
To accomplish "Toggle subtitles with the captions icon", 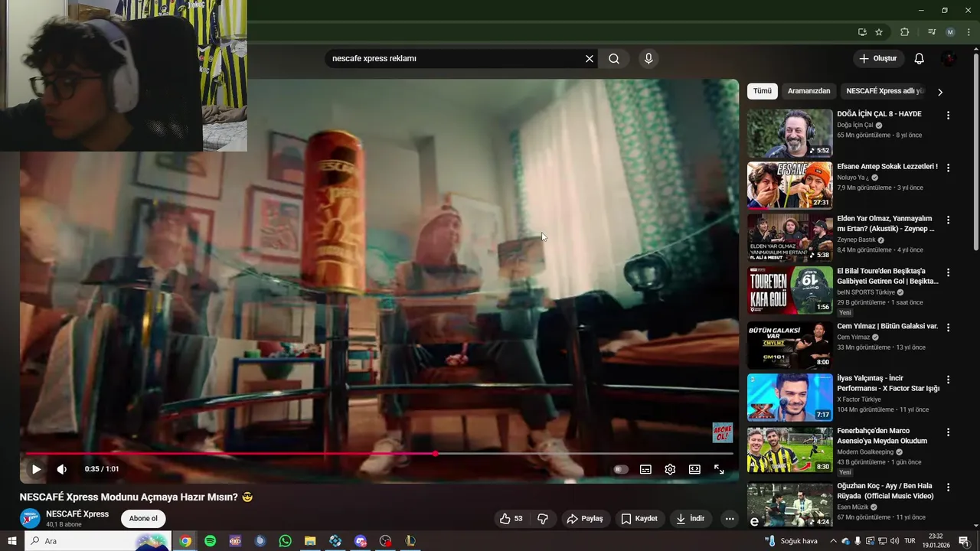I will coord(645,469).
